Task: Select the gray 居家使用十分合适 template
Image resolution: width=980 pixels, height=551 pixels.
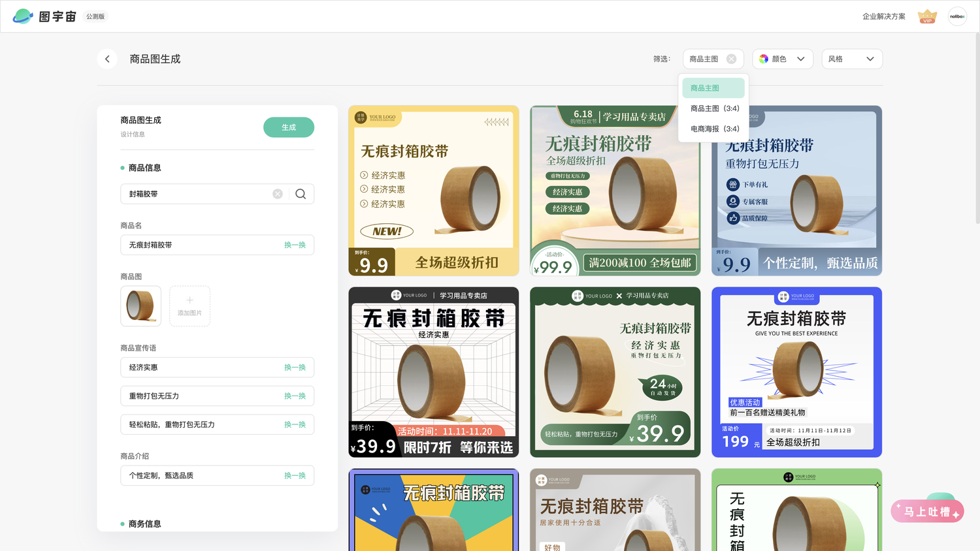Action: (x=615, y=510)
